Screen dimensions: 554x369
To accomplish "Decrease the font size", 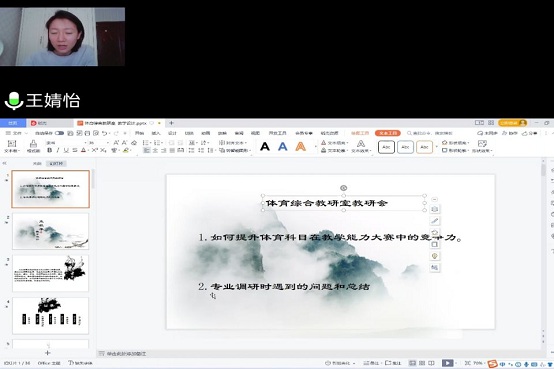I will 124,143.
